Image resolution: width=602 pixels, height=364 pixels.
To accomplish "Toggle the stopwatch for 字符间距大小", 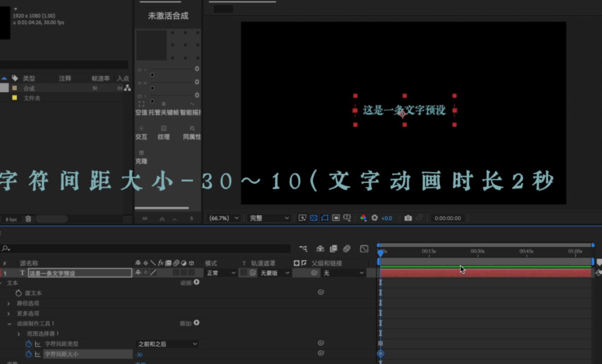I will coord(27,354).
